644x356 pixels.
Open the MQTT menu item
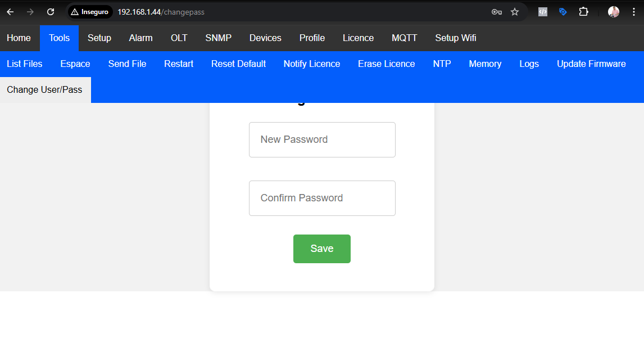404,38
